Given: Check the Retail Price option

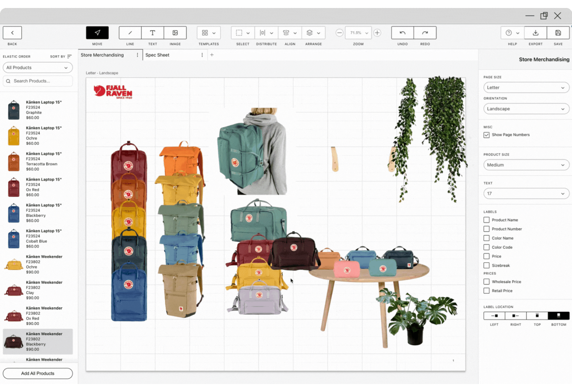Looking at the screenshot, I should (x=487, y=291).
